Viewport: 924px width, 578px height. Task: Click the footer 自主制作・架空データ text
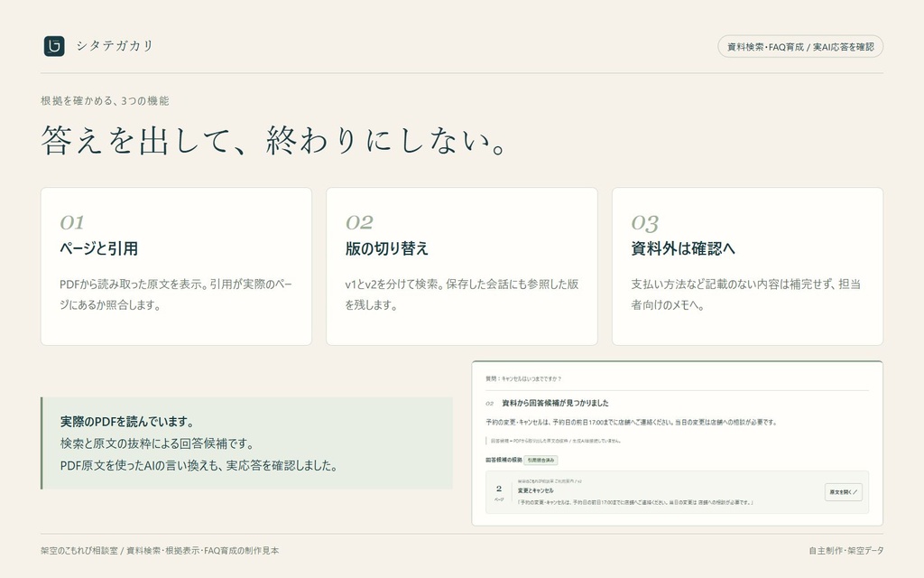point(846,551)
